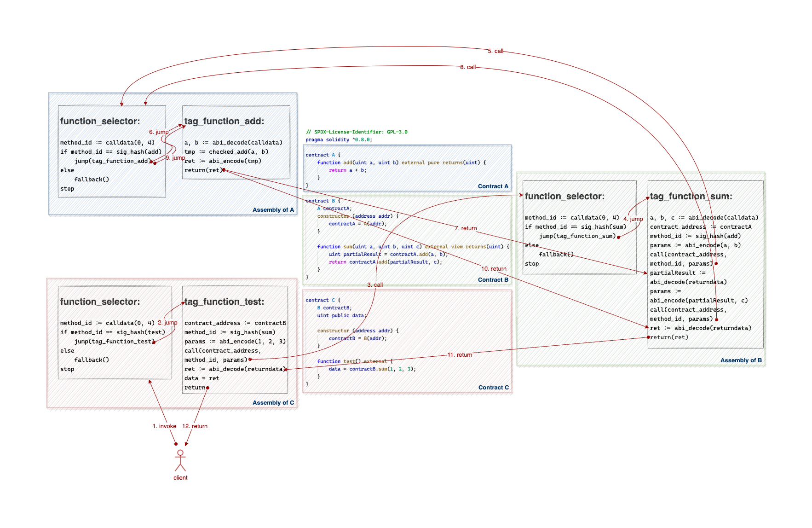Click function_selector heading in Assembly of C
This screenshot has width=812, height=528.
pyautogui.click(x=100, y=302)
